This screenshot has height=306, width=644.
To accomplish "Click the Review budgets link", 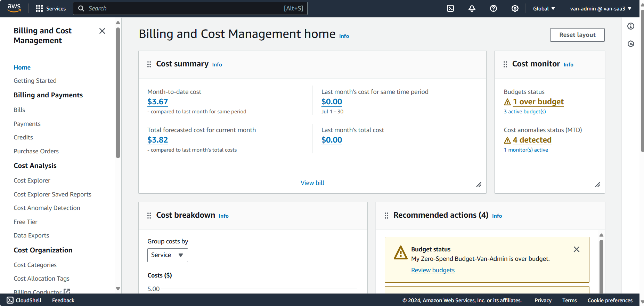I will coord(433,270).
